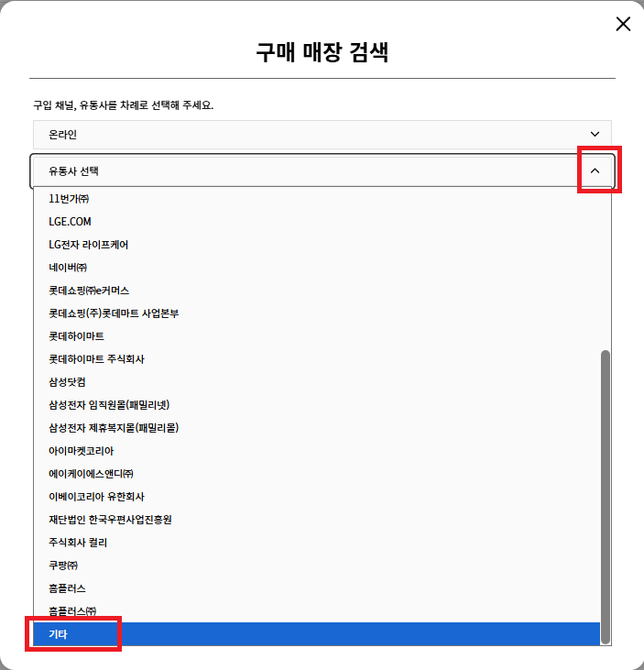644x670 pixels.
Task: Pick 네이버㈜ from the distributor list
Action: [x=317, y=268]
